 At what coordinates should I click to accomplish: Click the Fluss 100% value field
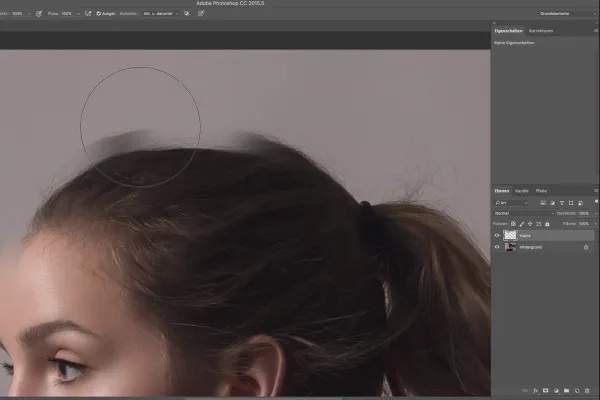pos(67,13)
